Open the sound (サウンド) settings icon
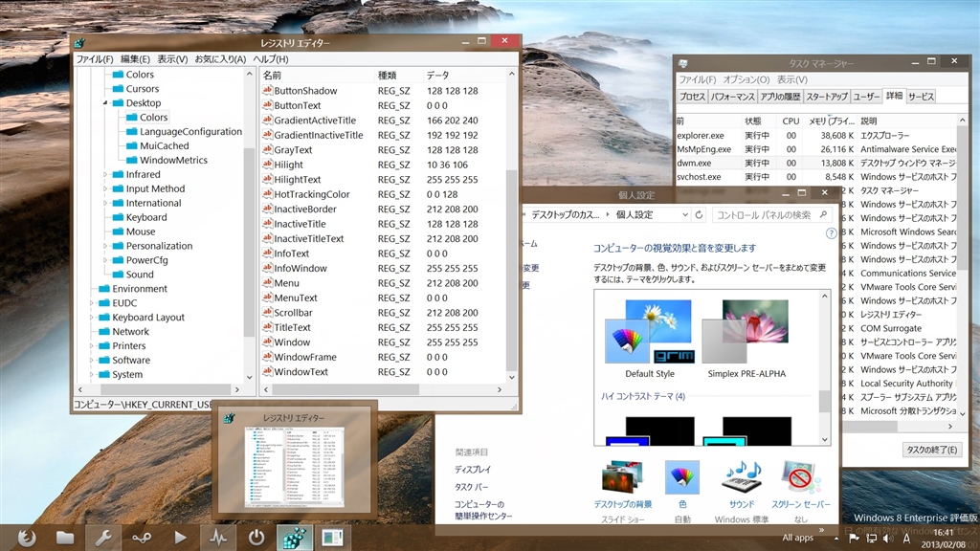The width and height of the screenshot is (980, 551). click(x=742, y=477)
